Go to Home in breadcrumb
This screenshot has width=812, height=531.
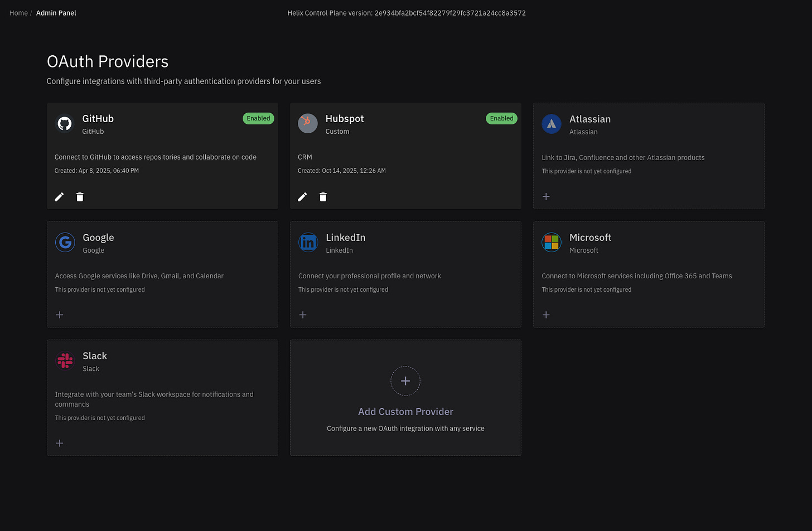18,13
